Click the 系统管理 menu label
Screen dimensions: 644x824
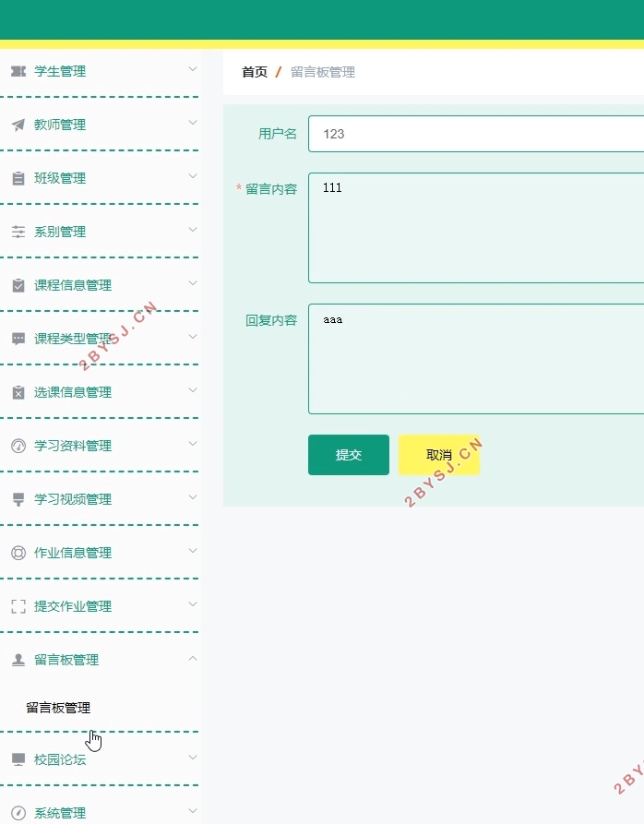[x=60, y=813]
